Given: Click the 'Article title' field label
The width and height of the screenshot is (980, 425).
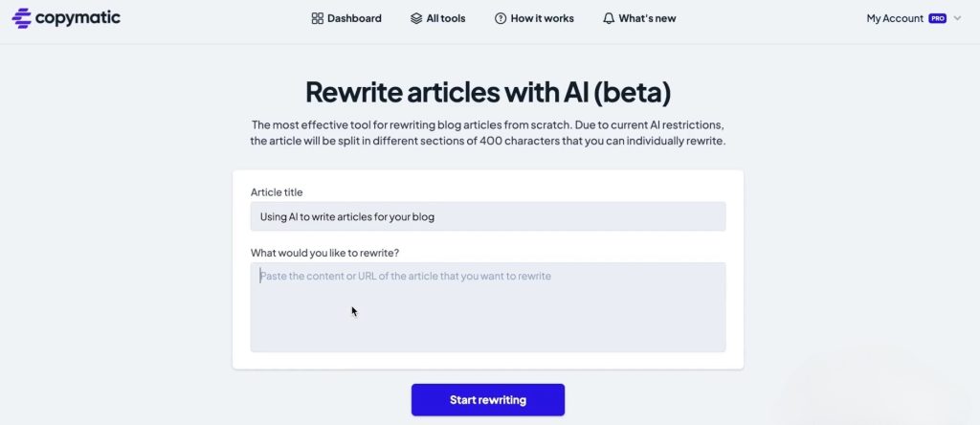Looking at the screenshot, I should coord(277,192).
